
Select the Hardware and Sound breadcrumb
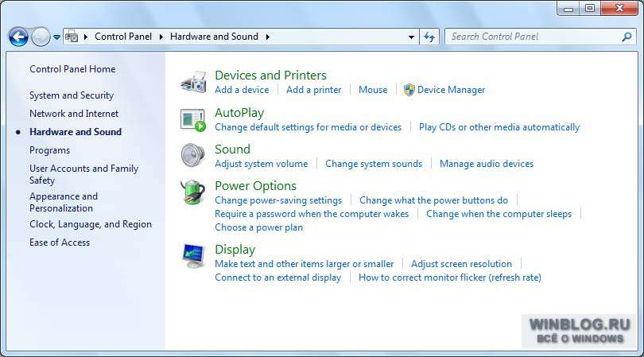[214, 37]
